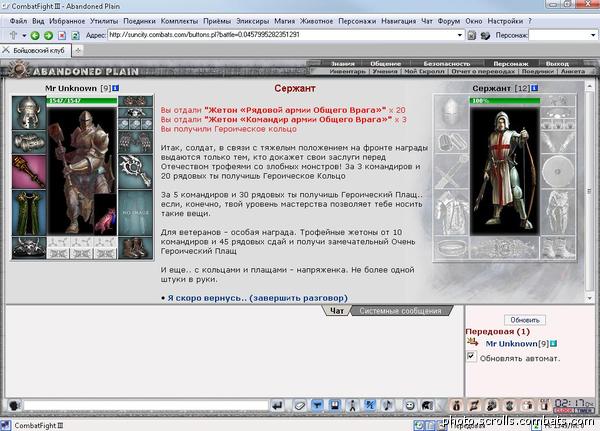
Task: Click the eraser clear-chat icon
Action: [300, 405]
